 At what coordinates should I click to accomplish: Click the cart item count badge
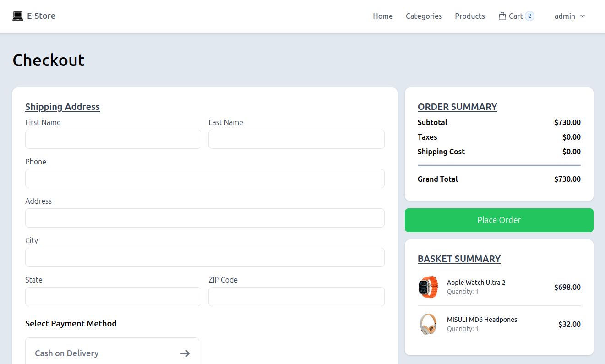pos(529,16)
